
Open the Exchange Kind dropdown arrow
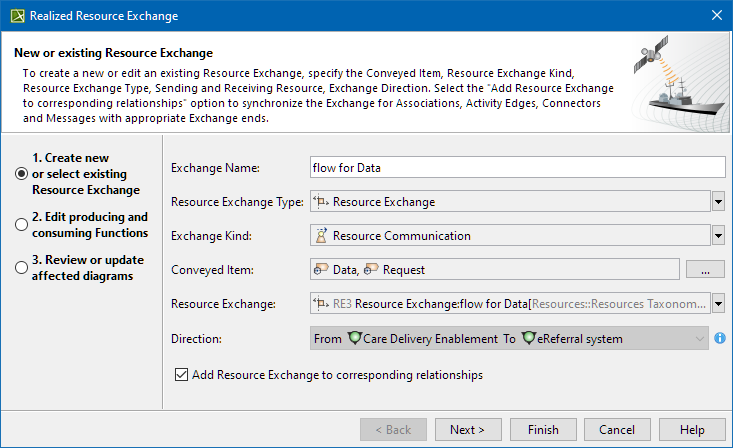718,236
